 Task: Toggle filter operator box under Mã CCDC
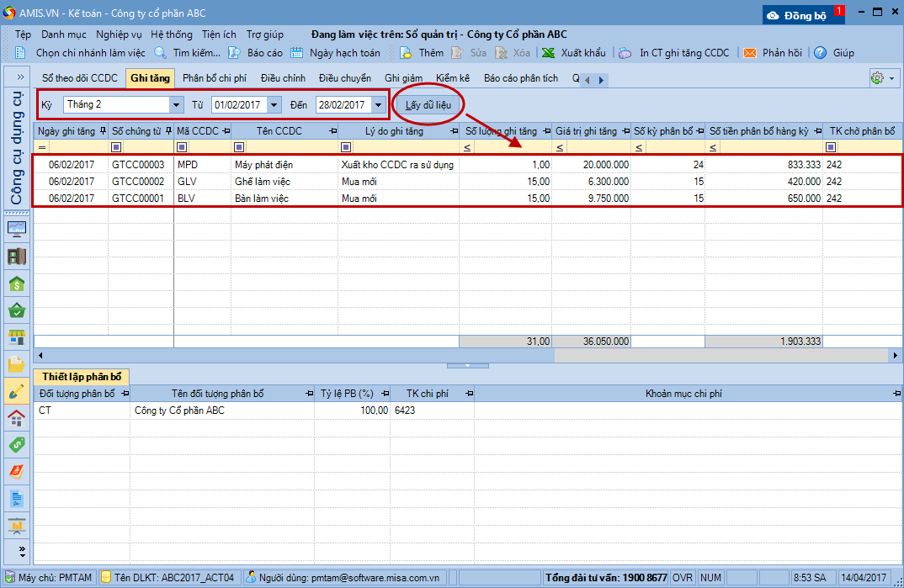click(x=181, y=148)
